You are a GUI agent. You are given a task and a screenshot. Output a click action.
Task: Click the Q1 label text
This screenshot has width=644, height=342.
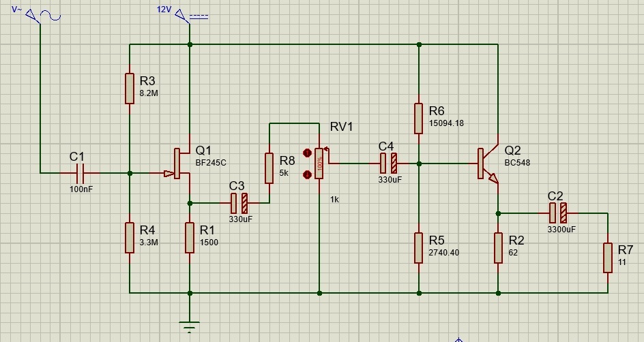point(203,150)
